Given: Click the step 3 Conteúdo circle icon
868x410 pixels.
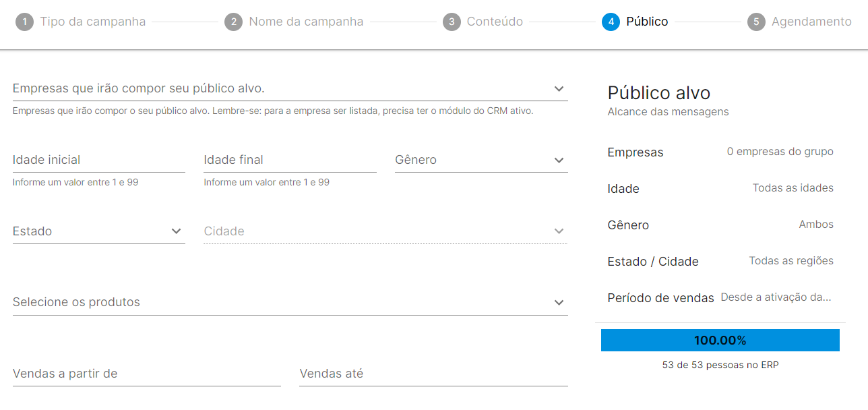Looking at the screenshot, I should (452, 22).
